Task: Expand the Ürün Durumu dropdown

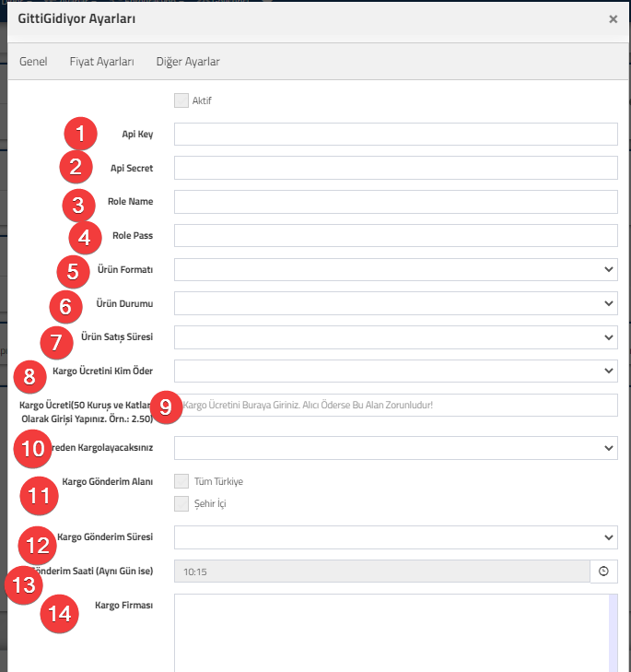Action: [396, 303]
